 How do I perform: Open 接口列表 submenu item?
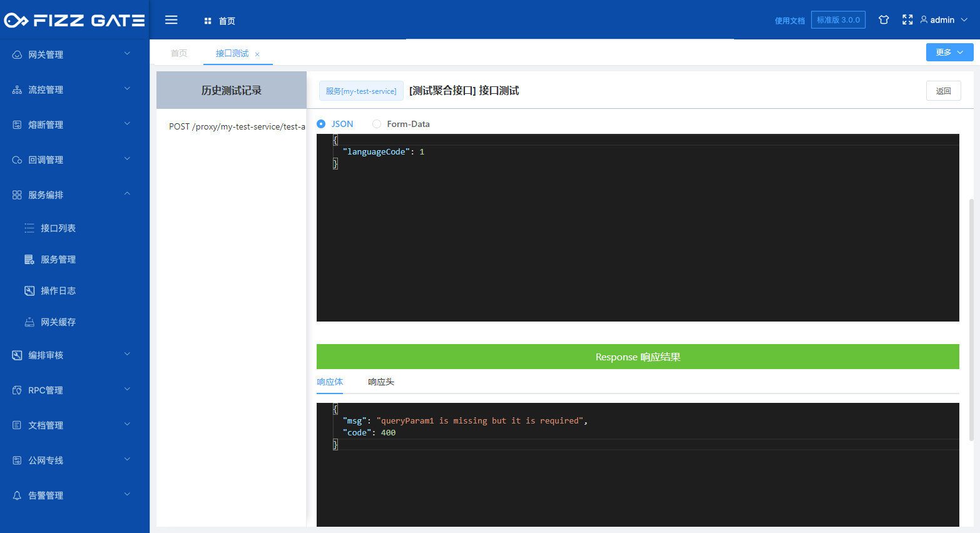click(74, 228)
